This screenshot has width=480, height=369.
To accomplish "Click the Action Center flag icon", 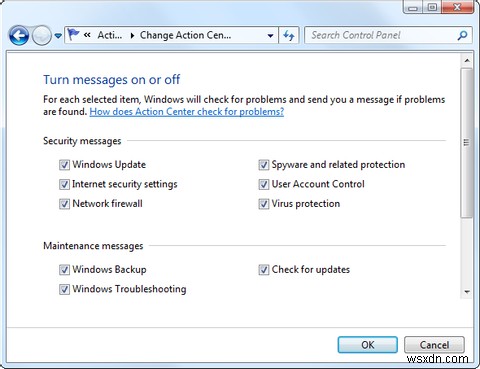I will (x=73, y=34).
